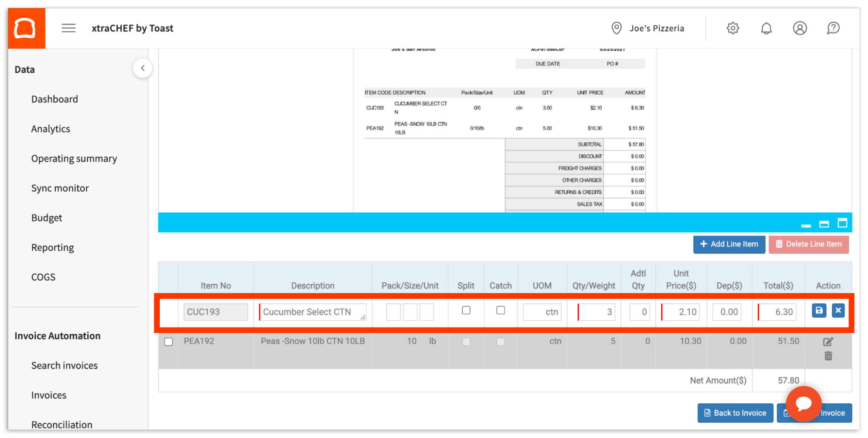Open the settings gear

click(733, 28)
